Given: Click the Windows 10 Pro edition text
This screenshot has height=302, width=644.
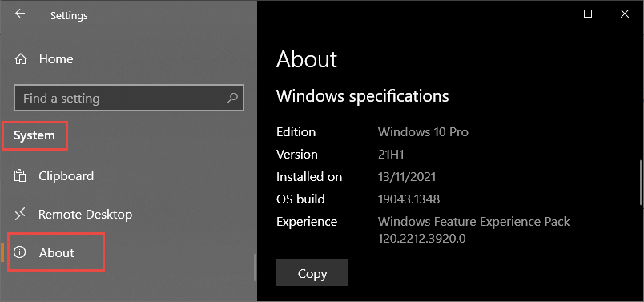Looking at the screenshot, I should [x=423, y=132].
